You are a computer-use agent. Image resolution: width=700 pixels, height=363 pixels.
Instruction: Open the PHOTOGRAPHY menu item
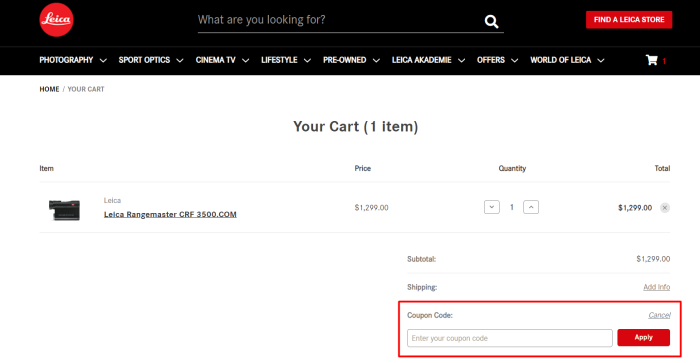click(66, 60)
